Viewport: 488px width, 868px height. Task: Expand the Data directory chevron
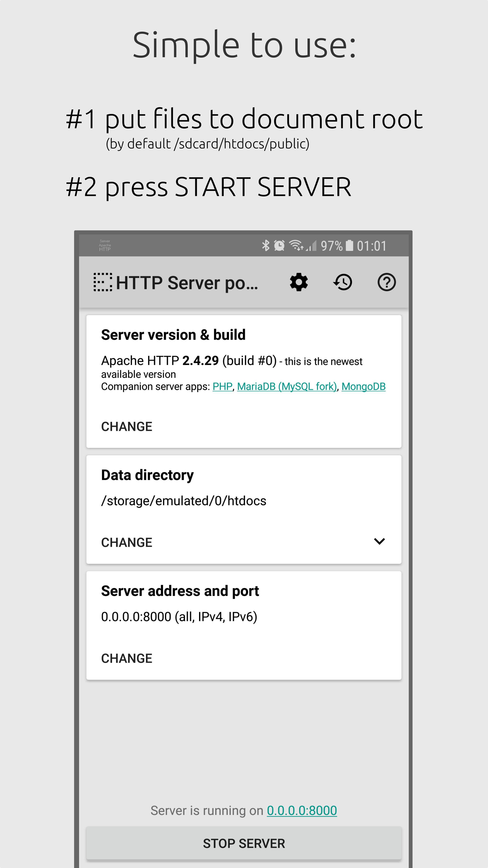click(x=379, y=542)
